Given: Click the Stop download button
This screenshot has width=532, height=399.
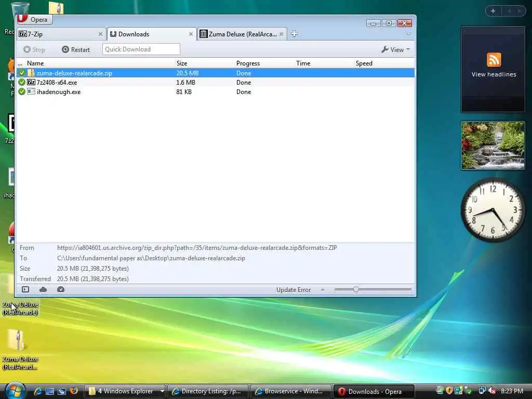Looking at the screenshot, I should (x=34, y=49).
